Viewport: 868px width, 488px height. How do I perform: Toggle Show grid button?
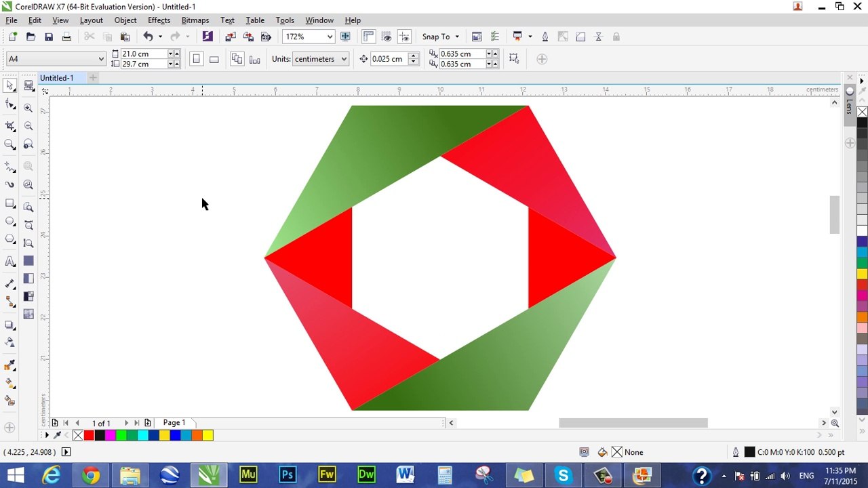[x=387, y=37]
